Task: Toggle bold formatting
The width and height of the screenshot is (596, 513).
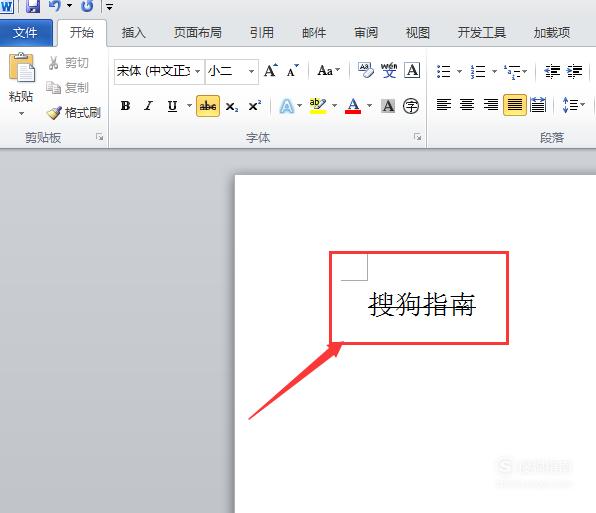Action: click(125, 106)
